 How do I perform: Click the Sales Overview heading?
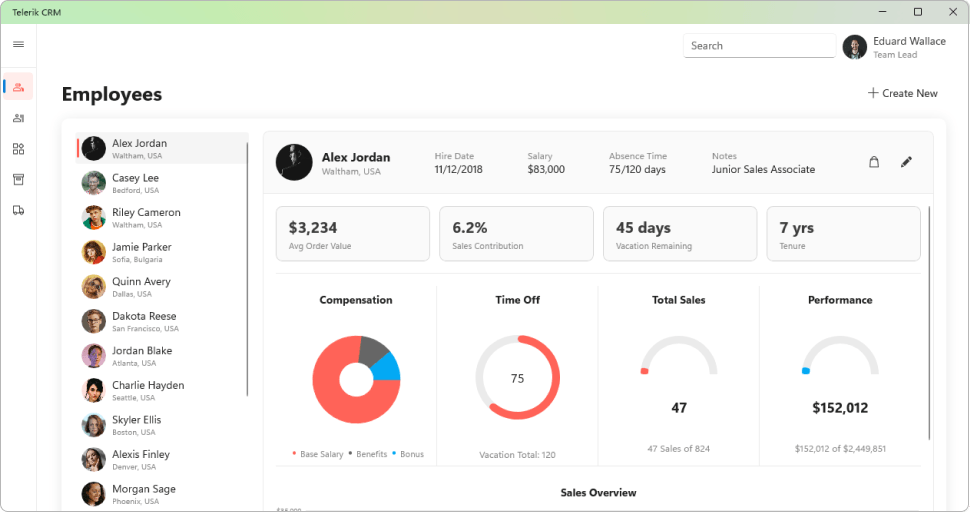tap(598, 493)
